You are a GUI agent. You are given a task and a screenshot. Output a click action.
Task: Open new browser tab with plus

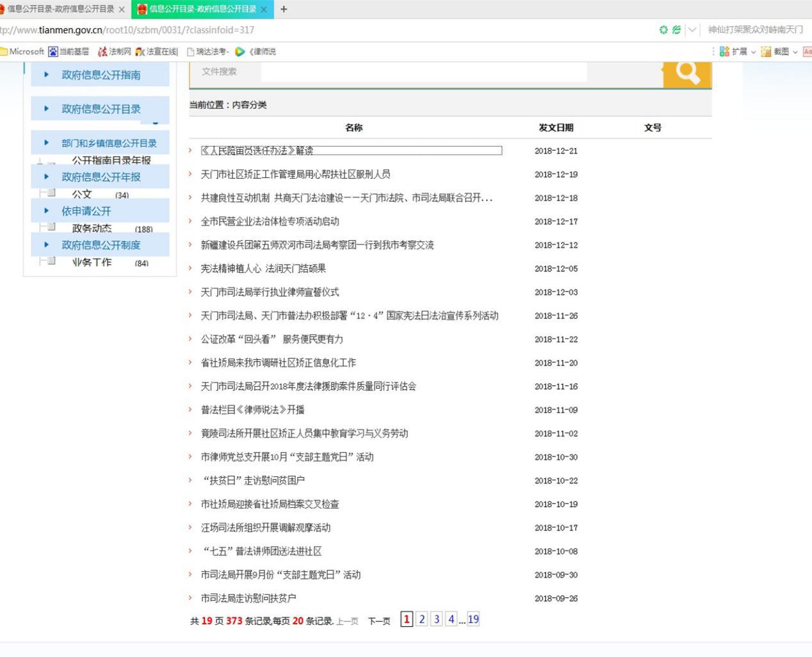[x=284, y=9]
